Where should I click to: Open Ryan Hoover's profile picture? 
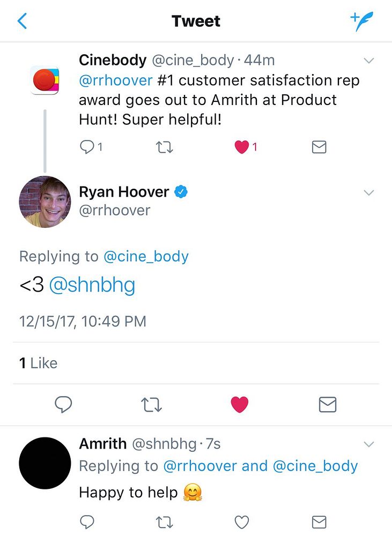coord(45,202)
